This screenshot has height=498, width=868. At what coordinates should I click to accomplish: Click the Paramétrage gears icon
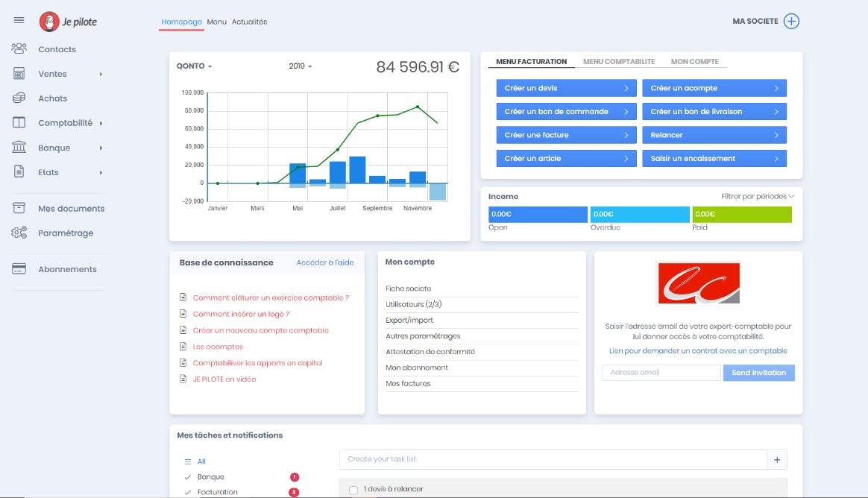tap(19, 233)
